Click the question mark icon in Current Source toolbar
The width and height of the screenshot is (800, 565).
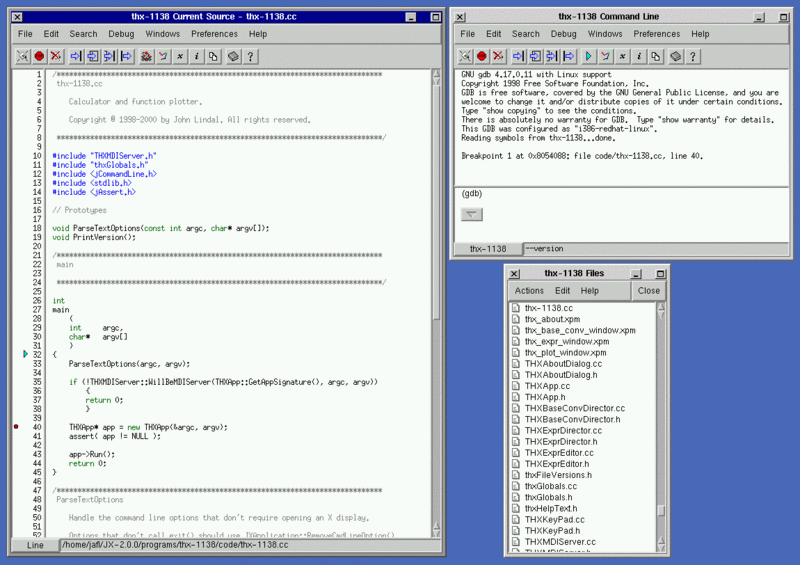tap(250, 56)
